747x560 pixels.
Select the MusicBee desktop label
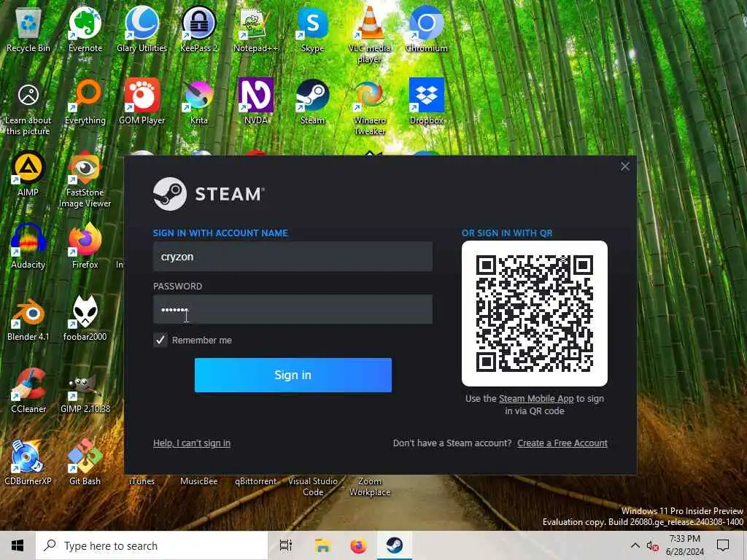(x=198, y=481)
